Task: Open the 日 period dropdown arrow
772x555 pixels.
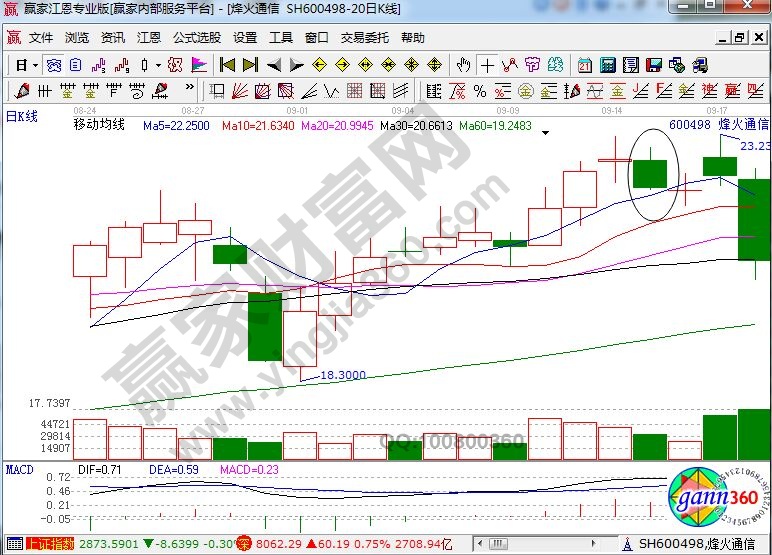Action: point(35,65)
